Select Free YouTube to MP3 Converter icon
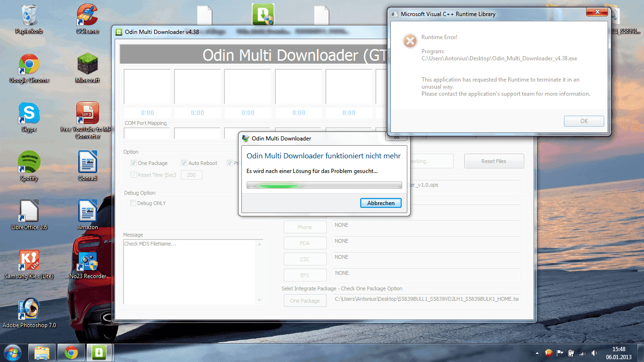644x362 pixels. [x=88, y=121]
